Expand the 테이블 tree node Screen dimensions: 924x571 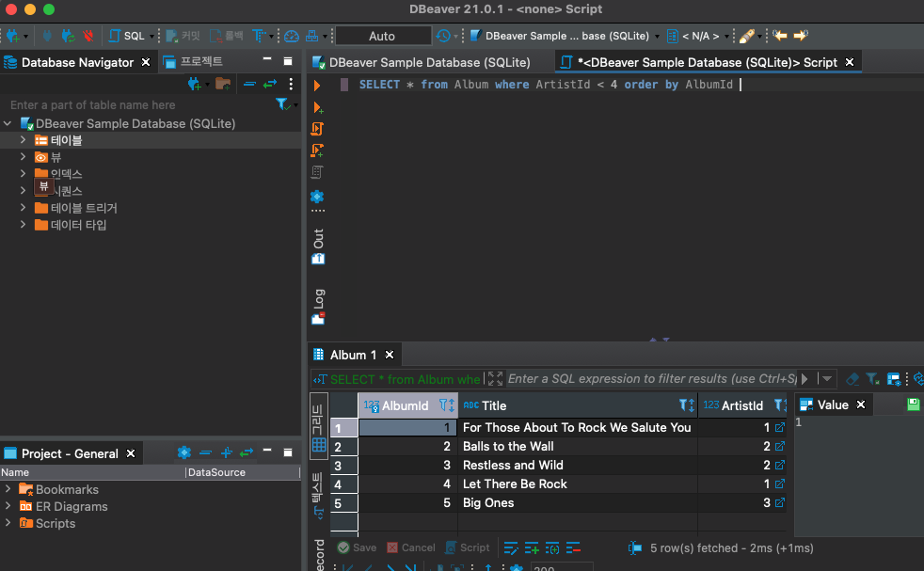pyautogui.click(x=23, y=140)
